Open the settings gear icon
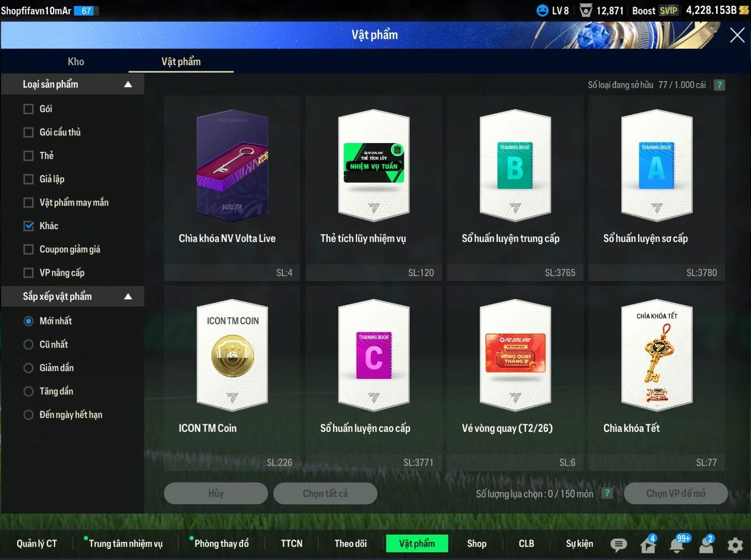Viewport: 751px width, 560px height. (x=735, y=545)
